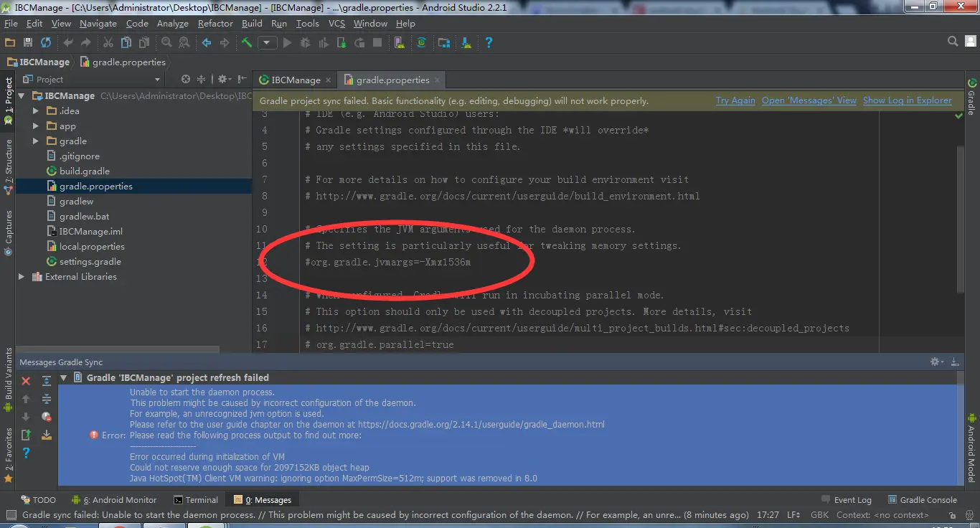Open Project Structure toolbar icon
Screen dimensions: 980x528
pyautogui.click(x=444, y=43)
